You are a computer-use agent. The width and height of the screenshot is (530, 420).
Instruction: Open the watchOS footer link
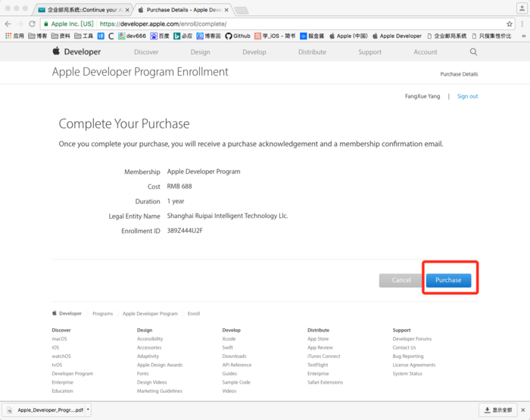61,356
